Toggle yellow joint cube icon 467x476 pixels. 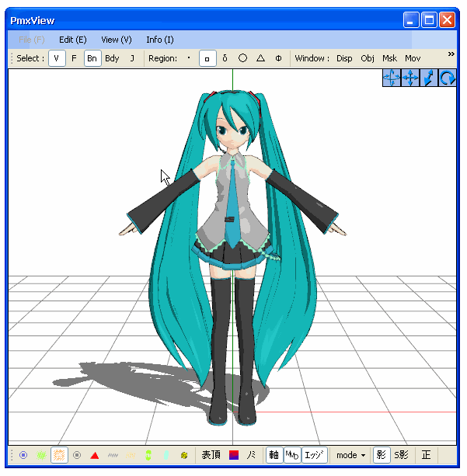(184, 455)
